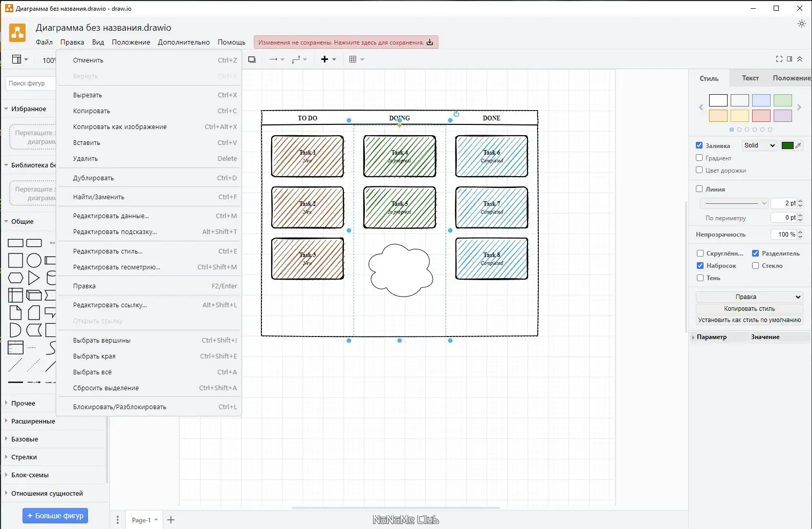Viewport: 812px width, 529px height.
Task: Open the connection arrow style tool
Action: coord(276,59)
